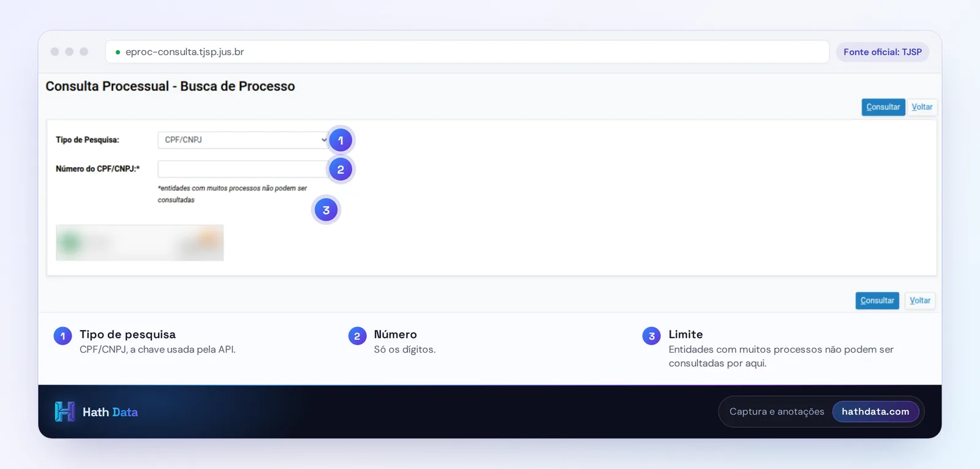Open the hathdata.com link

pos(875,411)
